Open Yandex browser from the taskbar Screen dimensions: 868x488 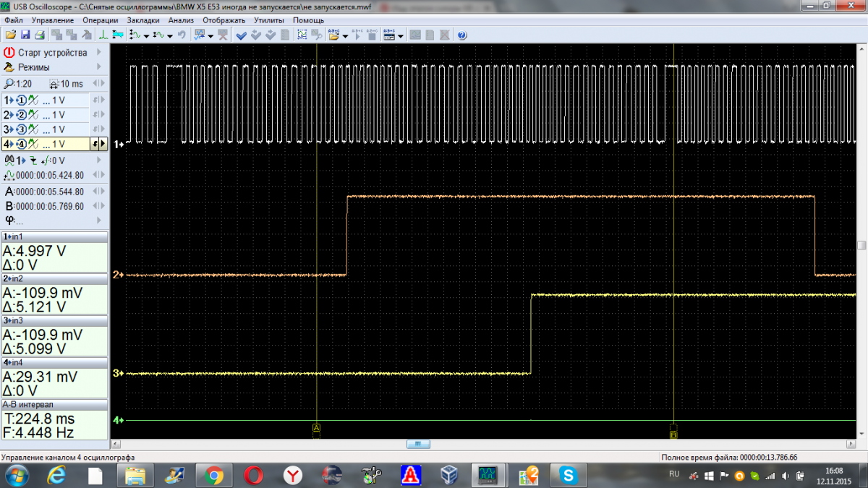tap(292, 475)
